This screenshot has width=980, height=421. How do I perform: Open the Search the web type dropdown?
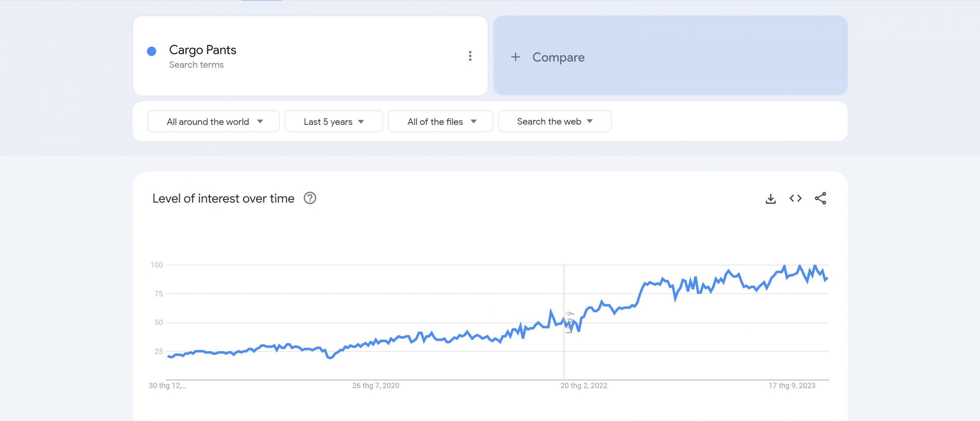coord(554,121)
